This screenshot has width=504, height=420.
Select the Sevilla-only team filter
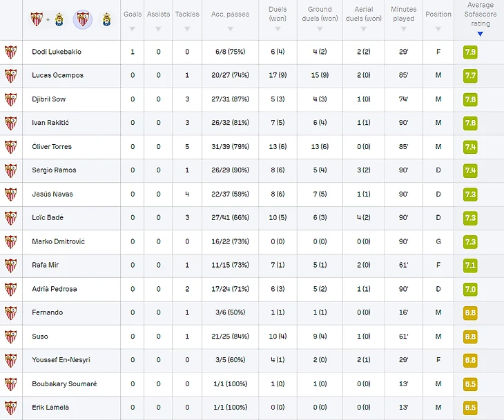pos(83,19)
